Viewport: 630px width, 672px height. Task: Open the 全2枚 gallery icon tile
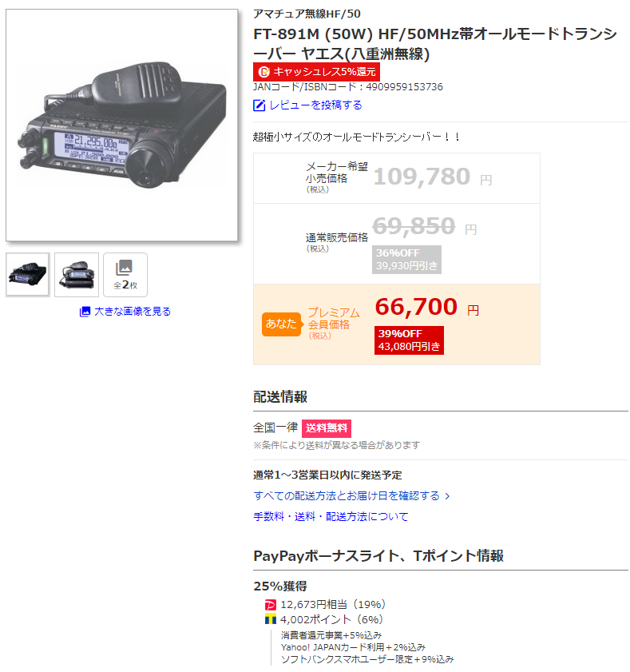tap(125, 275)
